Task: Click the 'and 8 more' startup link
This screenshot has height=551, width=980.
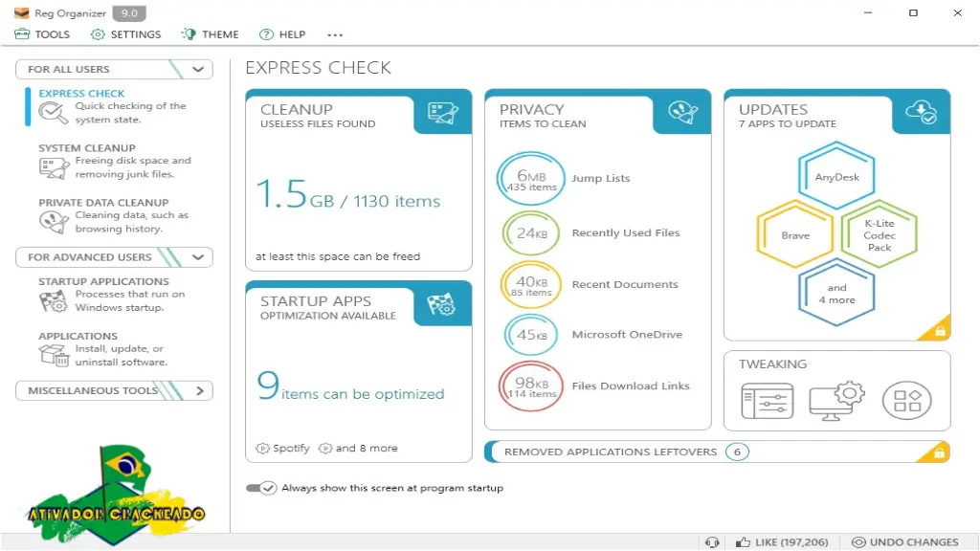Action: (358, 449)
